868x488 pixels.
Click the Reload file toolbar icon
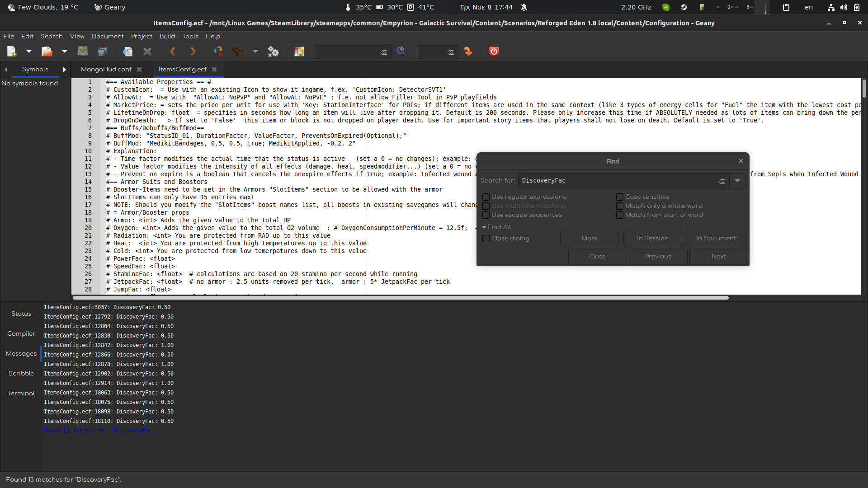click(127, 52)
